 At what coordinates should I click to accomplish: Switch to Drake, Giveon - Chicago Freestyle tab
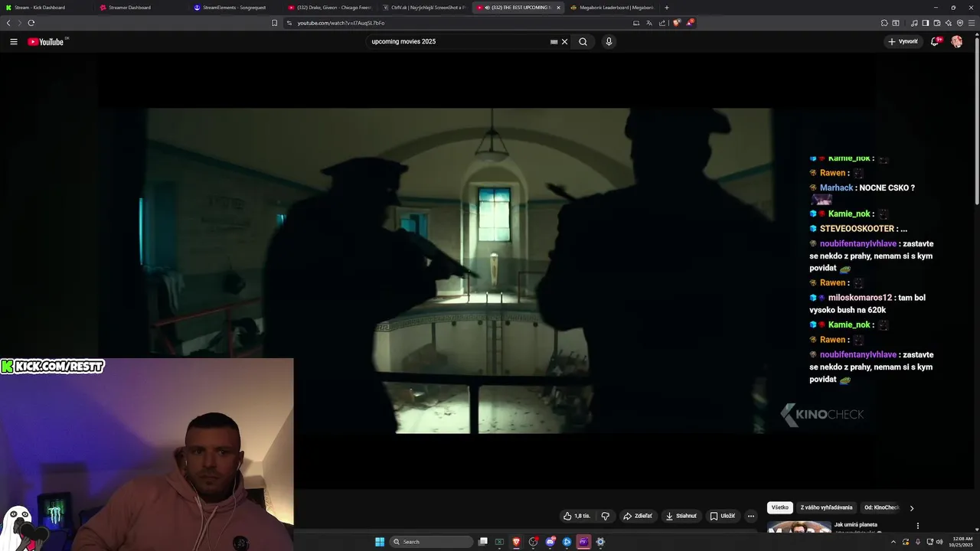329,8
